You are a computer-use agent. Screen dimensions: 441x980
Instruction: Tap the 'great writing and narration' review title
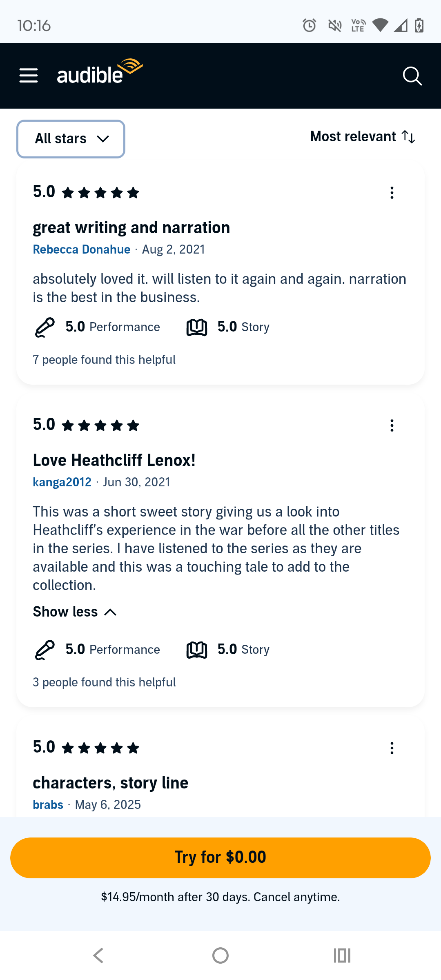tap(131, 227)
